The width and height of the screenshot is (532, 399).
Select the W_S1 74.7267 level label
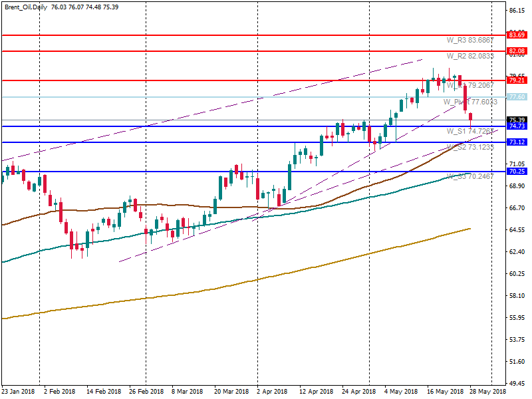coord(469,132)
